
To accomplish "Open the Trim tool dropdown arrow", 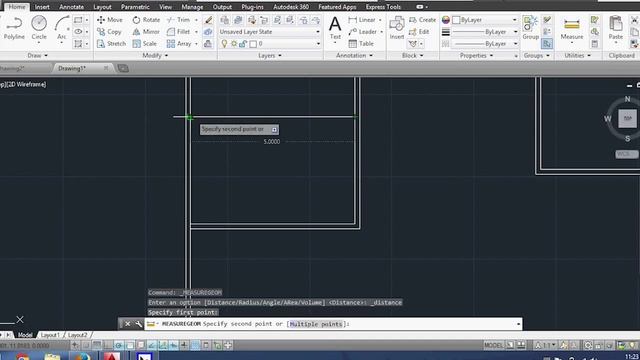I will (196, 20).
